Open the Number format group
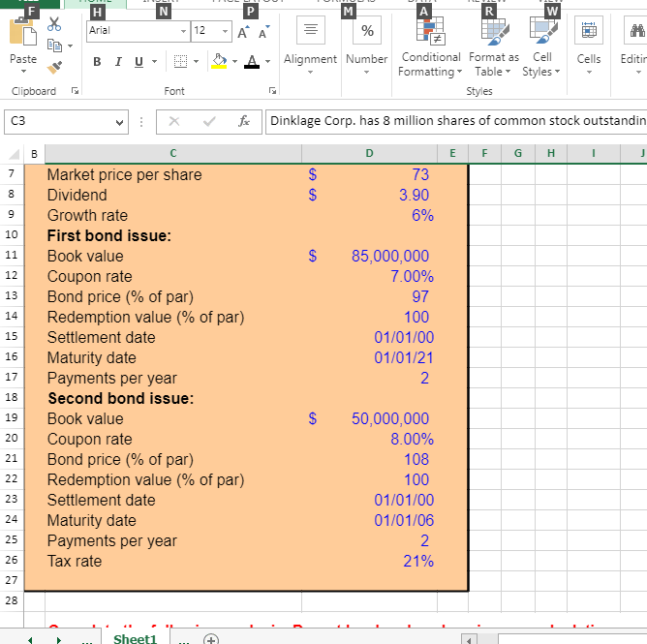 click(367, 46)
